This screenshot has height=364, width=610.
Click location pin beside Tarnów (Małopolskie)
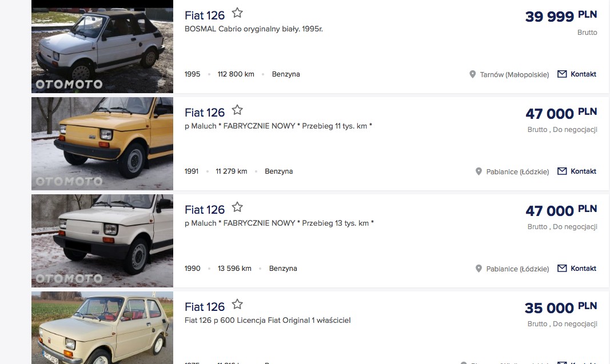tap(473, 75)
